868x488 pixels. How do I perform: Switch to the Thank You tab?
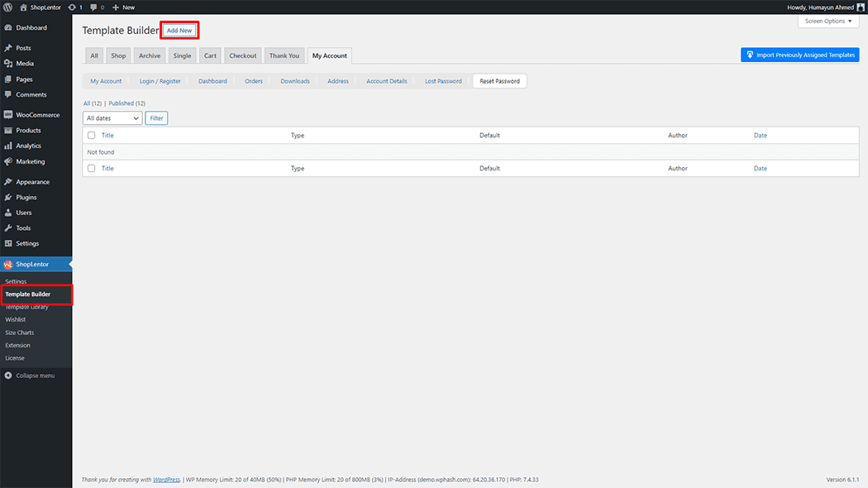tap(284, 55)
